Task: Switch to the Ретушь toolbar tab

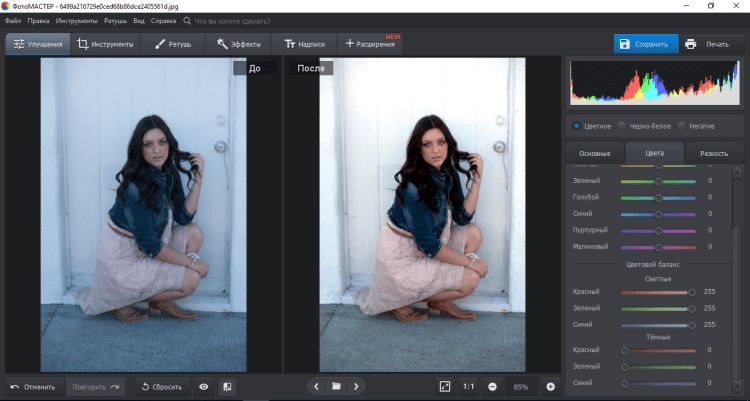Action: pyautogui.click(x=172, y=44)
